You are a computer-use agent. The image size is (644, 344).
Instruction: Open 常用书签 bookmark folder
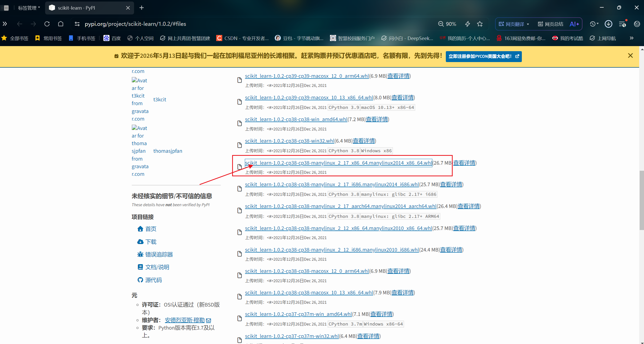tap(48, 38)
